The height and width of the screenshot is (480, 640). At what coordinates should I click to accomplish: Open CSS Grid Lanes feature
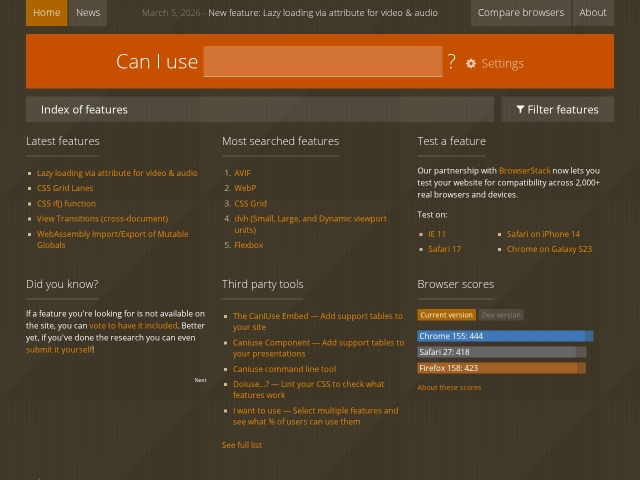pos(65,188)
